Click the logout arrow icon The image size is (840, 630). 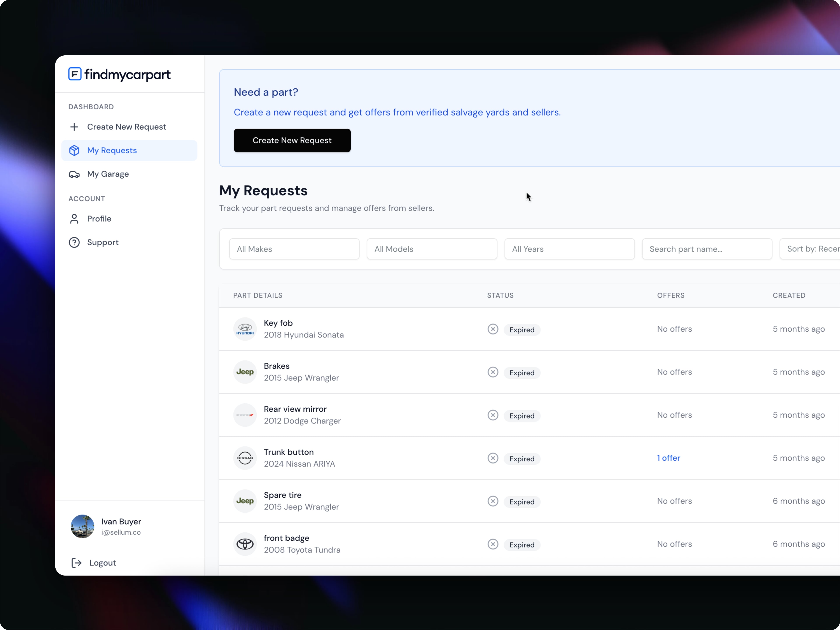(x=76, y=563)
